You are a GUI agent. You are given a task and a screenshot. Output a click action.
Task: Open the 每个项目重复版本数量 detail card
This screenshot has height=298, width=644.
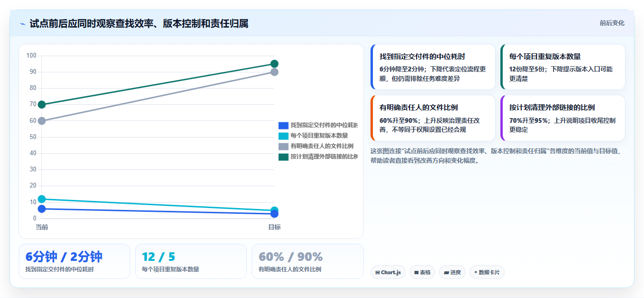[563, 67]
